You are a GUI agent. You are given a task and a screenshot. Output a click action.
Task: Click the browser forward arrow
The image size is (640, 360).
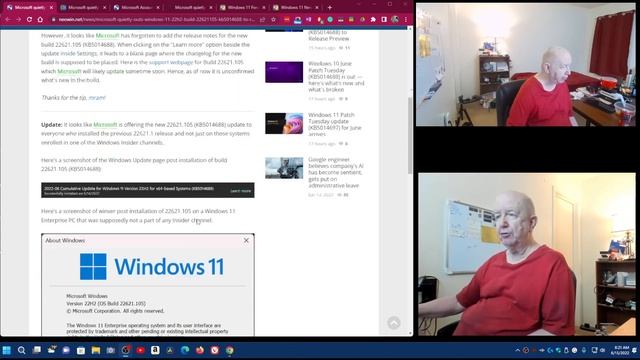18,19
